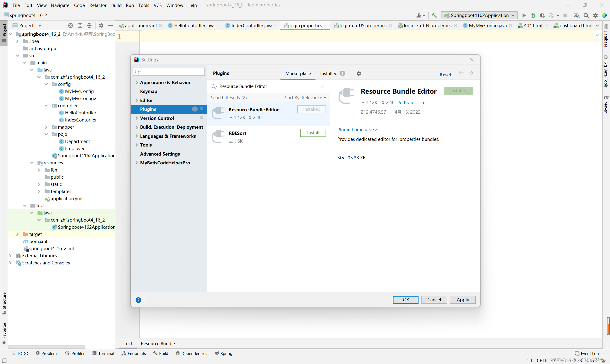Collapse the src folder in the project tree
Viewport: 610px width, 364px height.
[17, 56]
